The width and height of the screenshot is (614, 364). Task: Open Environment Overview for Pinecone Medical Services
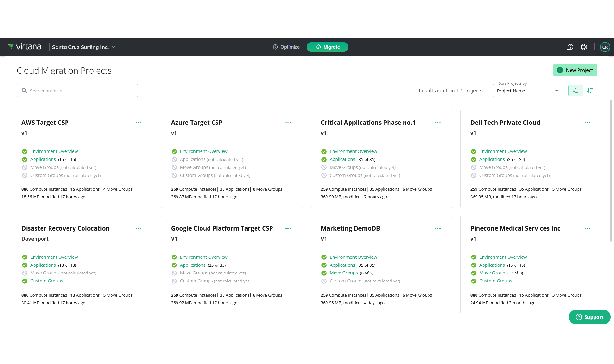[x=503, y=257]
